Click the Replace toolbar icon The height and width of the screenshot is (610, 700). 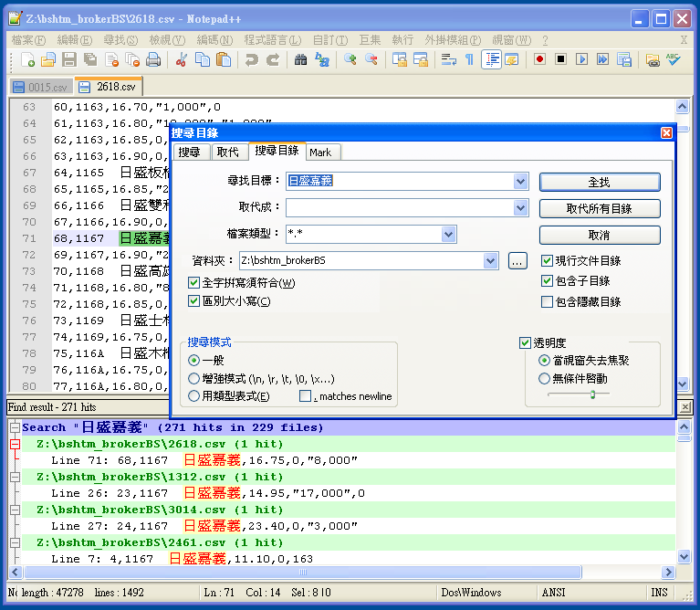point(322,60)
